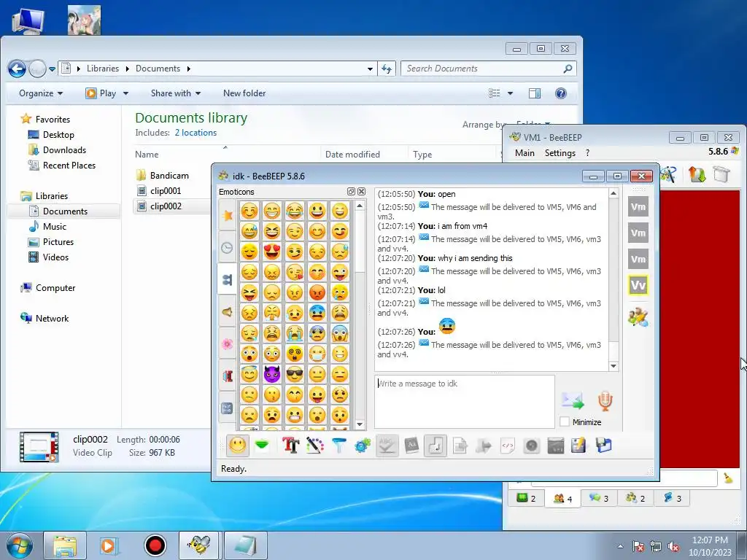The width and height of the screenshot is (747, 560).
Task: Click the blue filter funnel icon
Action: (x=338, y=446)
